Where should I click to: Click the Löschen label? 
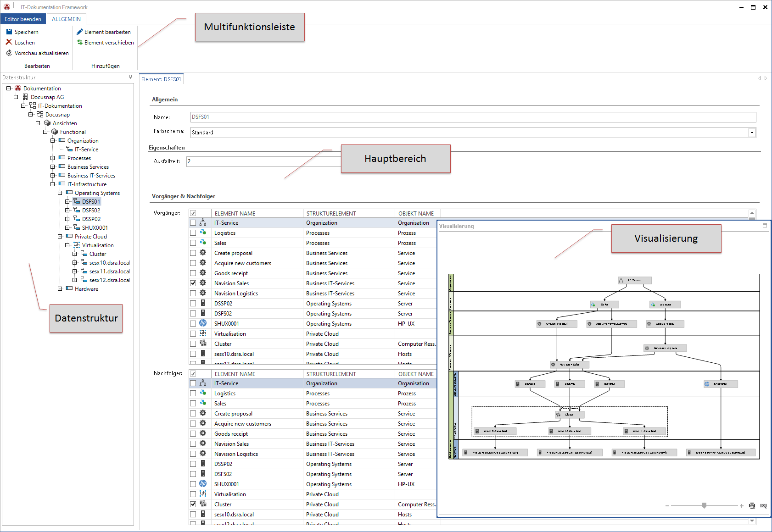pos(25,42)
